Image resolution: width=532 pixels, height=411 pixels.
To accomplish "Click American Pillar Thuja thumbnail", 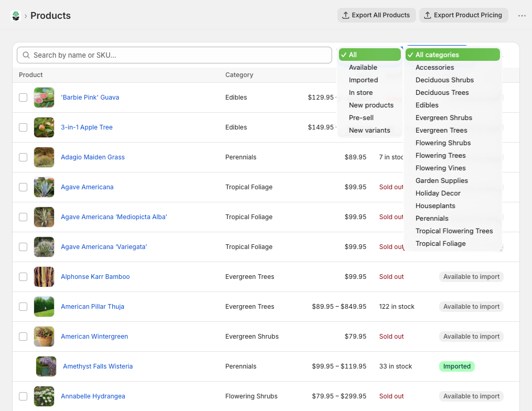I will pyautogui.click(x=44, y=306).
